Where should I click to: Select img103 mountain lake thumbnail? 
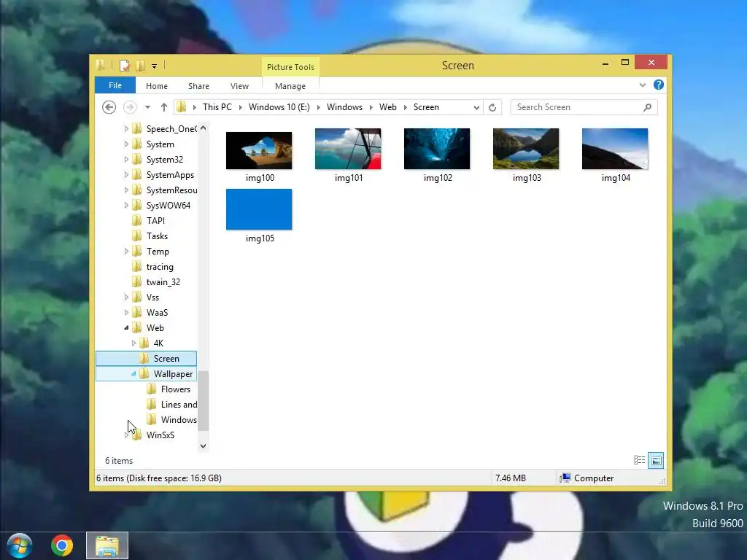pos(526,149)
